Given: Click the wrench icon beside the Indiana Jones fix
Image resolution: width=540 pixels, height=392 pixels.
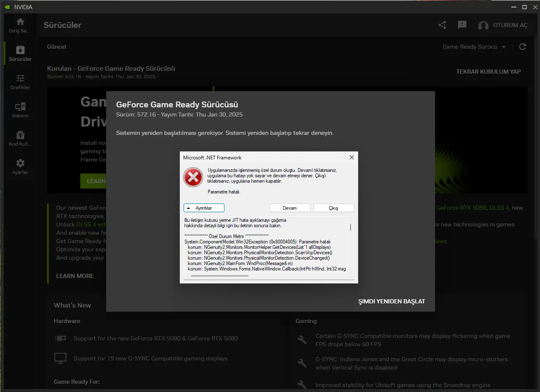Looking at the screenshot, I should (302, 363).
